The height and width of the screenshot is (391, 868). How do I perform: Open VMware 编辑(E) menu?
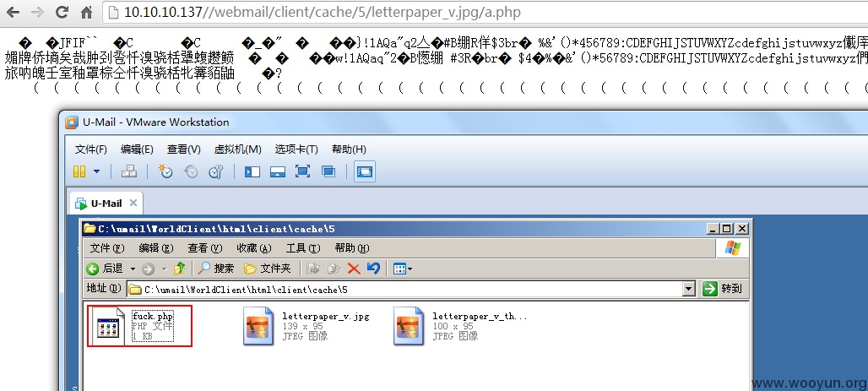tap(137, 149)
